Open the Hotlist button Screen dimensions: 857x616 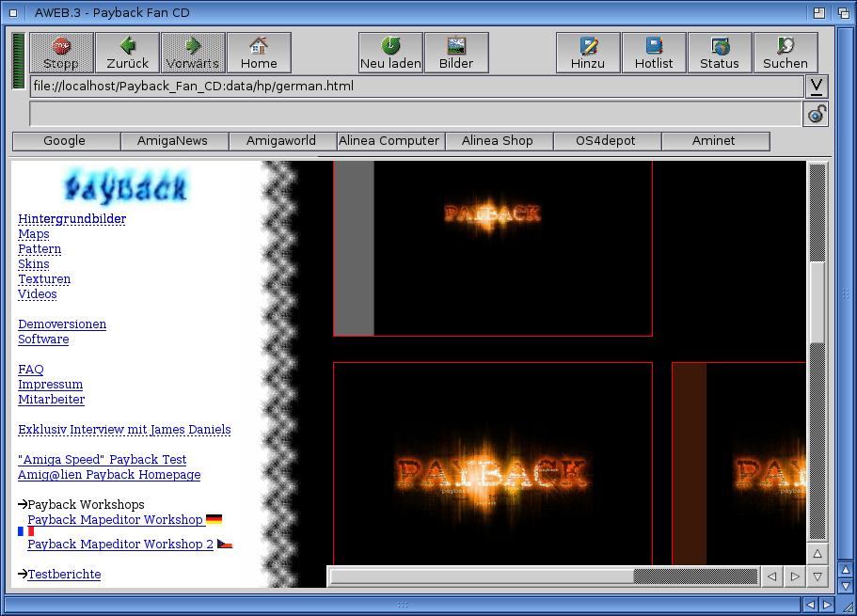click(654, 53)
